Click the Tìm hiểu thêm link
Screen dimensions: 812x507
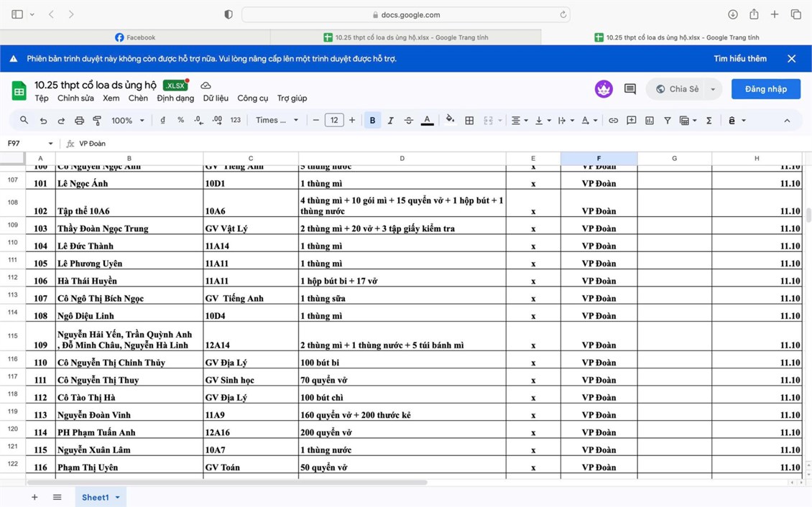pos(739,59)
